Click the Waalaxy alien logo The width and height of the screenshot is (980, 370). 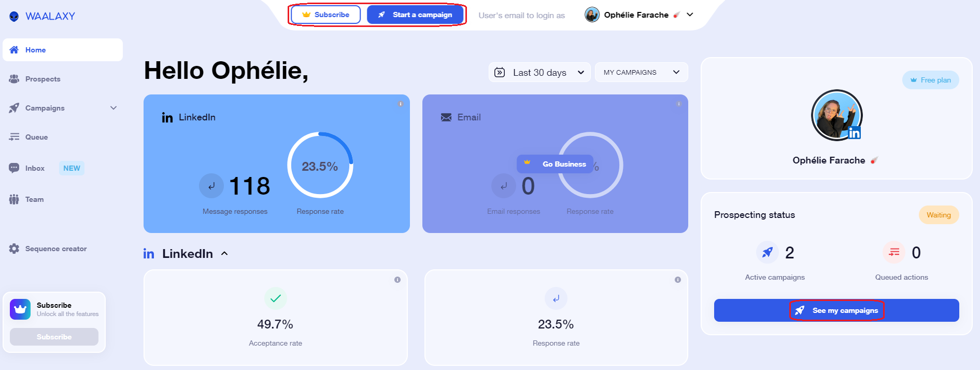click(x=14, y=16)
